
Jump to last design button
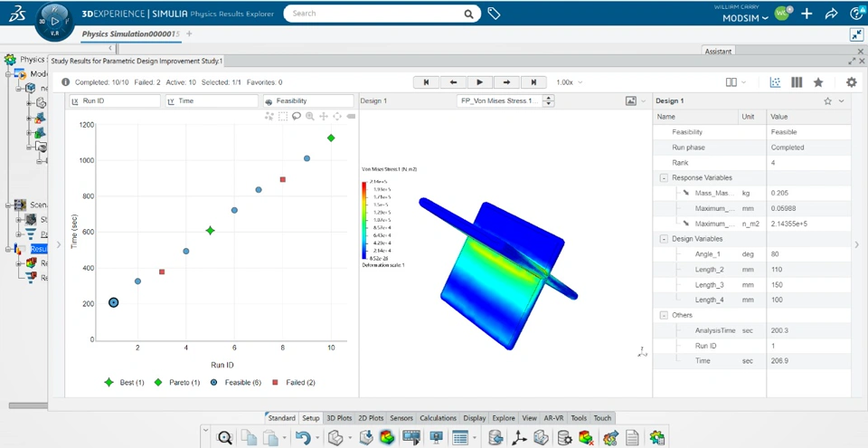click(x=533, y=82)
